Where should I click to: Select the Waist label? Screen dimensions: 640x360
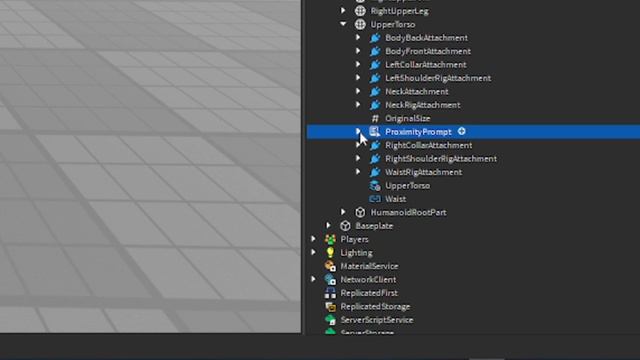(x=396, y=199)
